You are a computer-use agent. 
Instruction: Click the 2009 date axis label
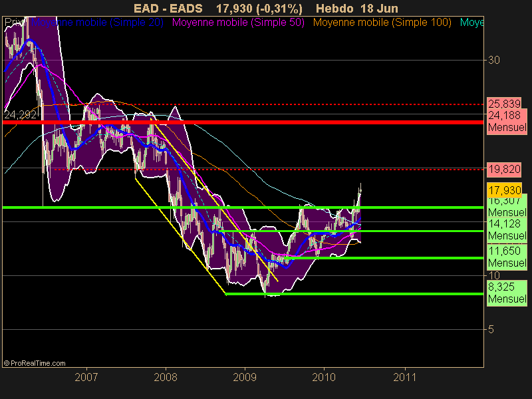click(245, 377)
